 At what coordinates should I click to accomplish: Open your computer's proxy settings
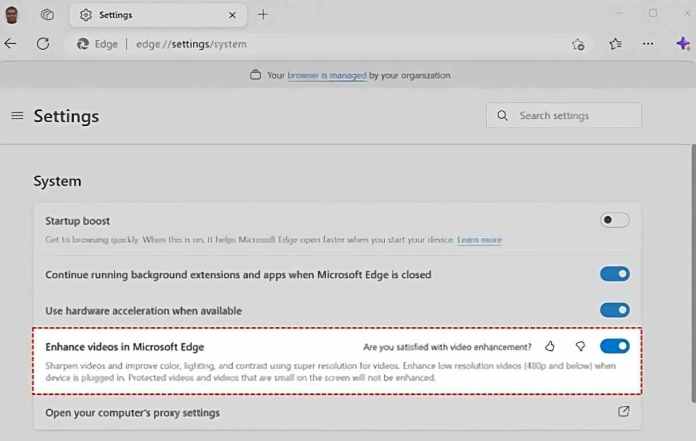point(337,413)
